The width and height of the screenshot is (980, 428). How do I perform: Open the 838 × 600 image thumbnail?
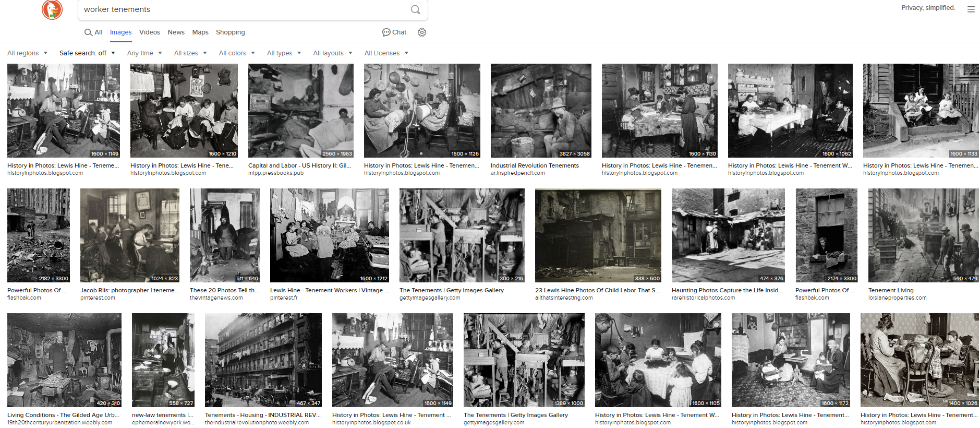(x=598, y=235)
